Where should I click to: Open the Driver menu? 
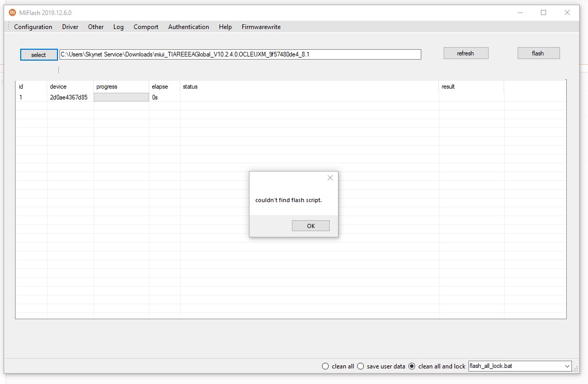click(70, 27)
